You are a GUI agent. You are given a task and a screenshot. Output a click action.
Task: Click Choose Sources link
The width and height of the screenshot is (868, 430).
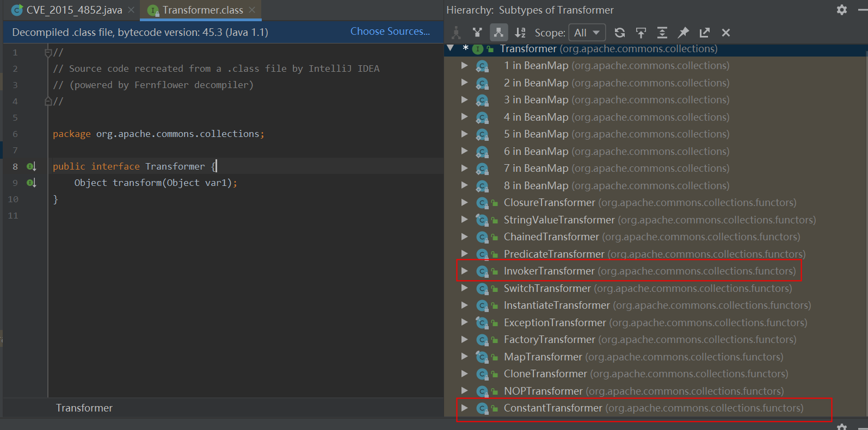pos(390,32)
